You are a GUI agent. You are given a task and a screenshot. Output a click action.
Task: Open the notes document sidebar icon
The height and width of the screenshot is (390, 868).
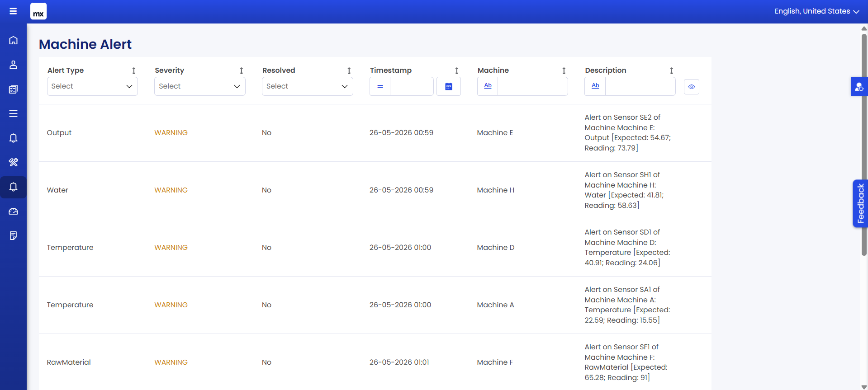pos(13,235)
